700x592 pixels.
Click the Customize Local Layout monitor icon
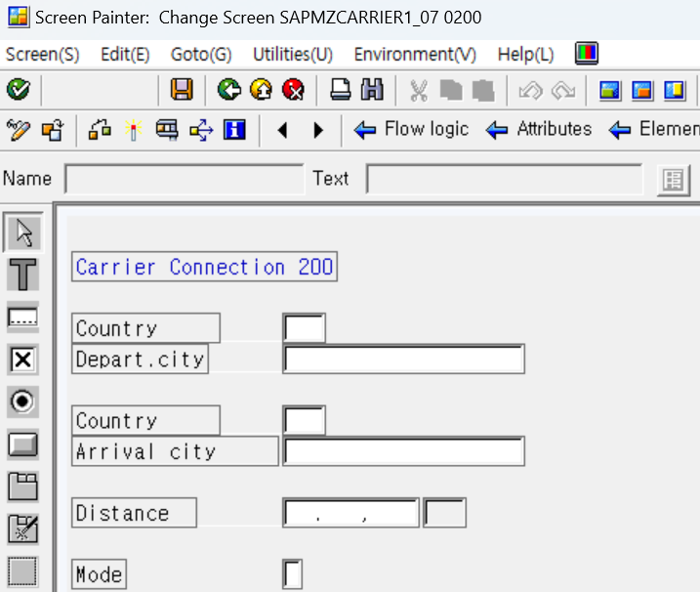pyautogui.click(x=587, y=54)
